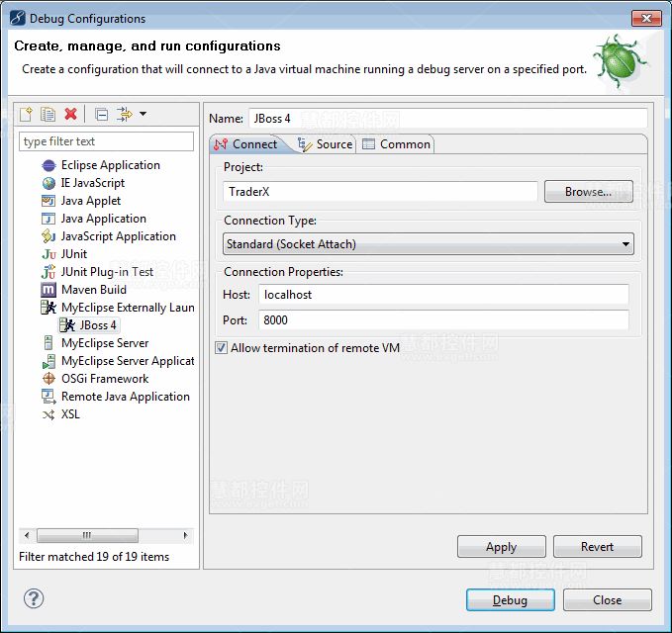Click the Host field with localhost
672x633 pixels.
[x=443, y=295]
